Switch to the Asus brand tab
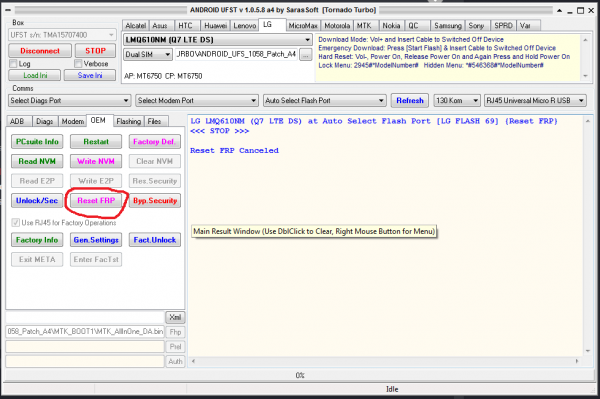Screen dimensions: 600x399 (x=160, y=26)
